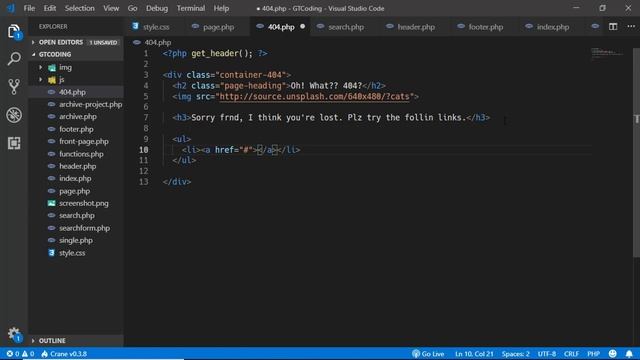Open functions.php in explorer
Image resolution: width=640 pixels, height=360 pixels.
coord(81,154)
